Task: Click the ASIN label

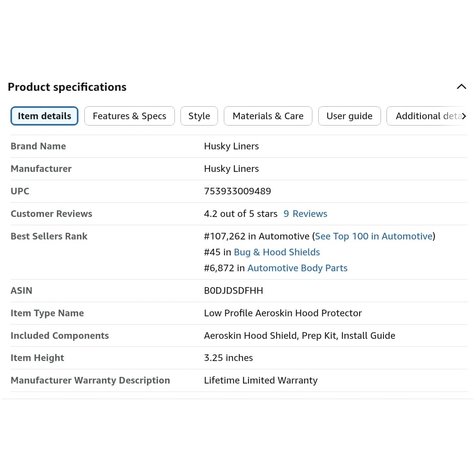Action: pyautogui.click(x=21, y=291)
